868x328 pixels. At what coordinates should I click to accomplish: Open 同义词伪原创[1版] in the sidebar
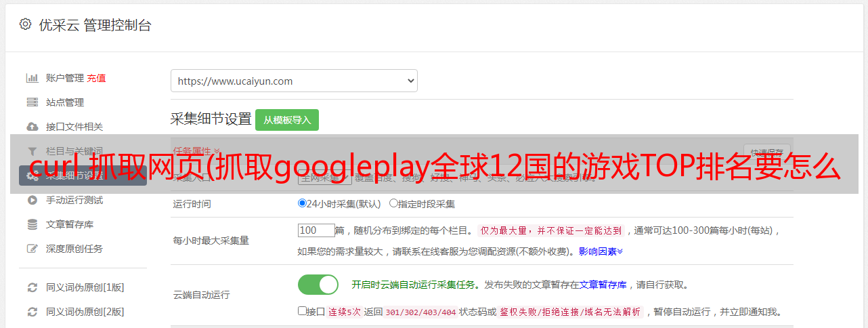click(x=85, y=287)
